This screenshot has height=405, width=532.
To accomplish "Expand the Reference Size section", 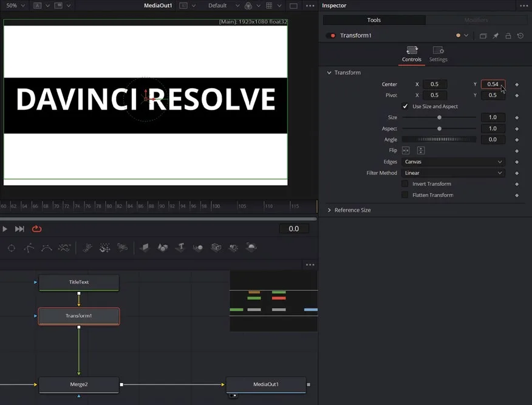I will (x=329, y=210).
